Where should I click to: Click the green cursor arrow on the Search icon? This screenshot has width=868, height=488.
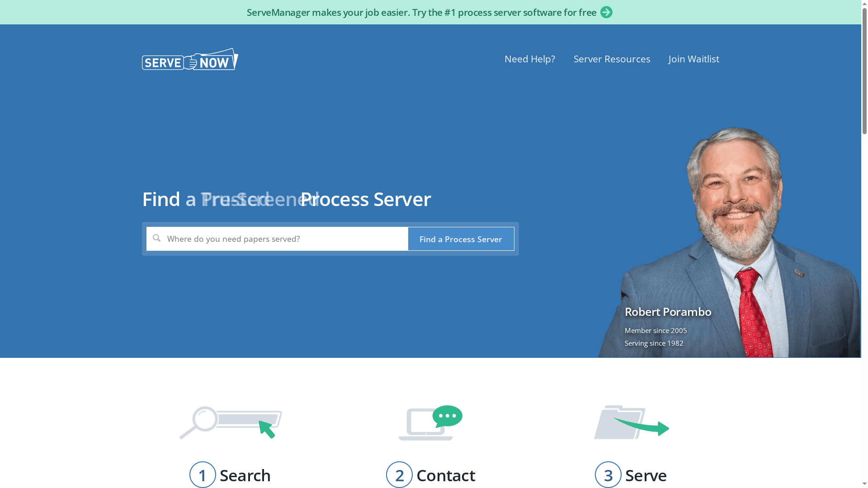point(267,428)
